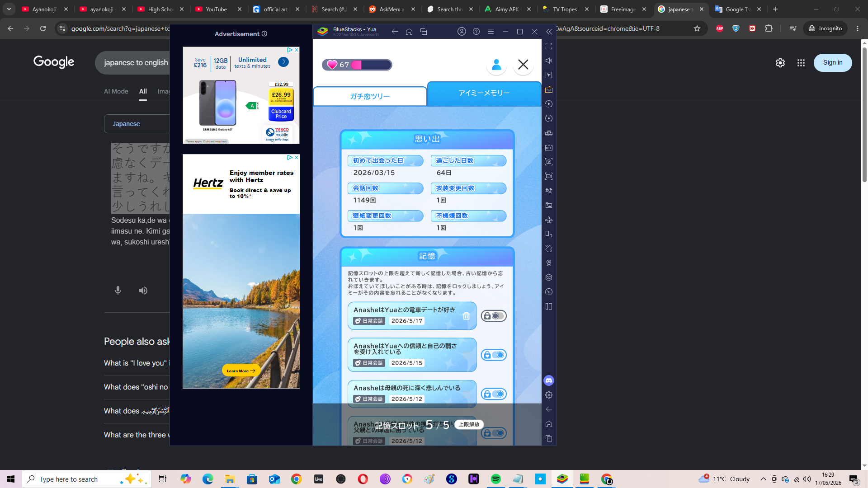Open the Chrome three-dot menu
Viewport: 868px width, 488px height.
pos(858,28)
